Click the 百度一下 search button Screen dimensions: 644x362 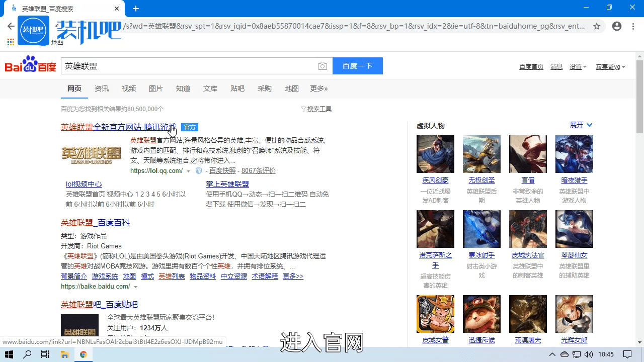(x=357, y=66)
